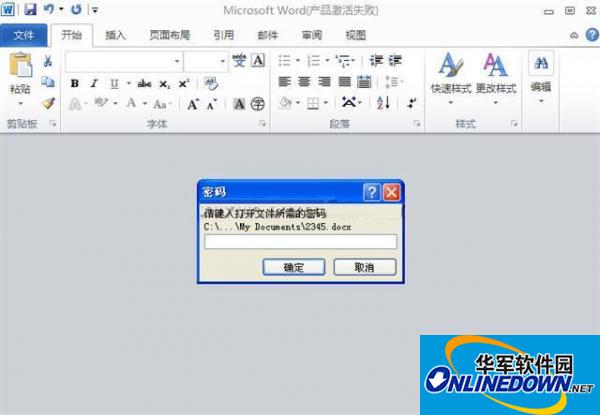Toggle Underline formatting
Viewport: 600px width, 415px height.
pyautogui.click(x=114, y=83)
